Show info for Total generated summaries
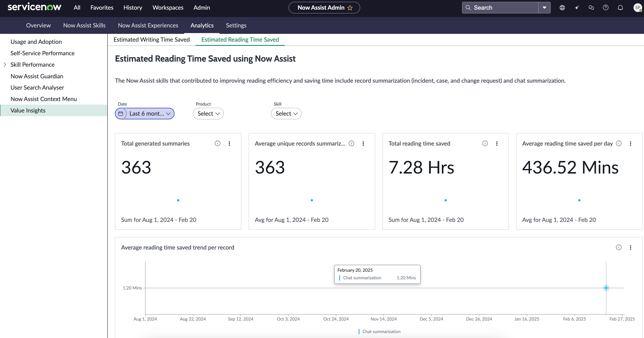This screenshot has height=338, width=644. [x=218, y=143]
